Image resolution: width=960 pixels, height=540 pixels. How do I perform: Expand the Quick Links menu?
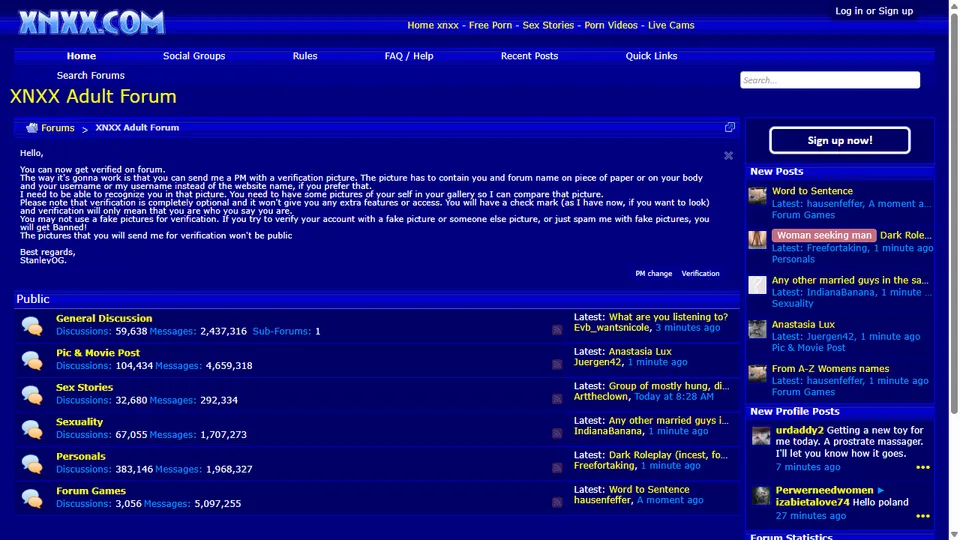(651, 56)
